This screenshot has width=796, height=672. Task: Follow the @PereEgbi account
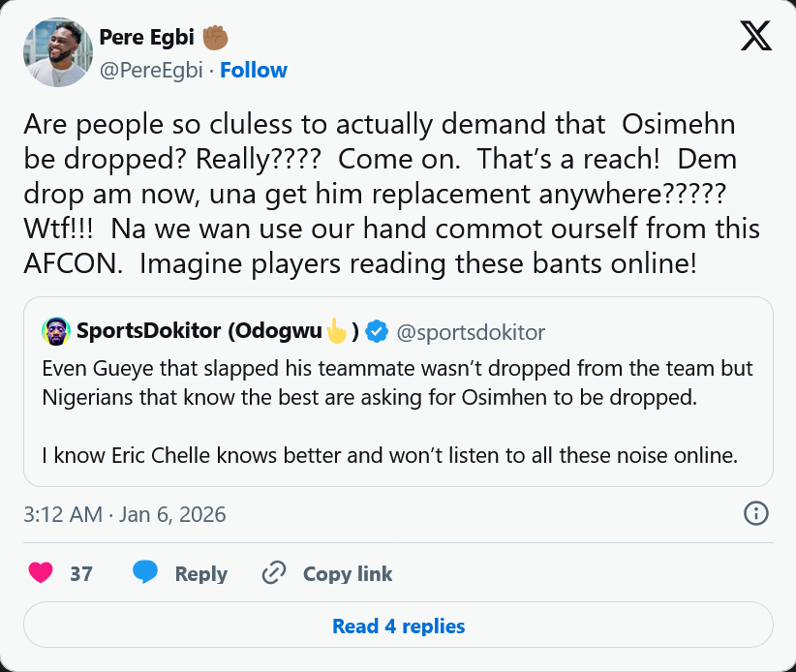click(x=254, y=70)
